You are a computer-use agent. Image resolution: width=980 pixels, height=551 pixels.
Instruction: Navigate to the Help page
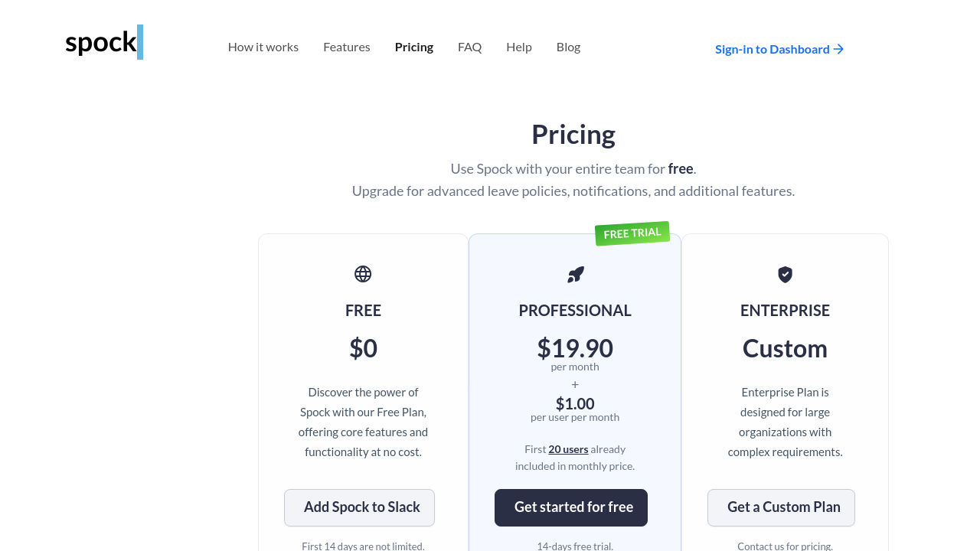tap(519, 47)
